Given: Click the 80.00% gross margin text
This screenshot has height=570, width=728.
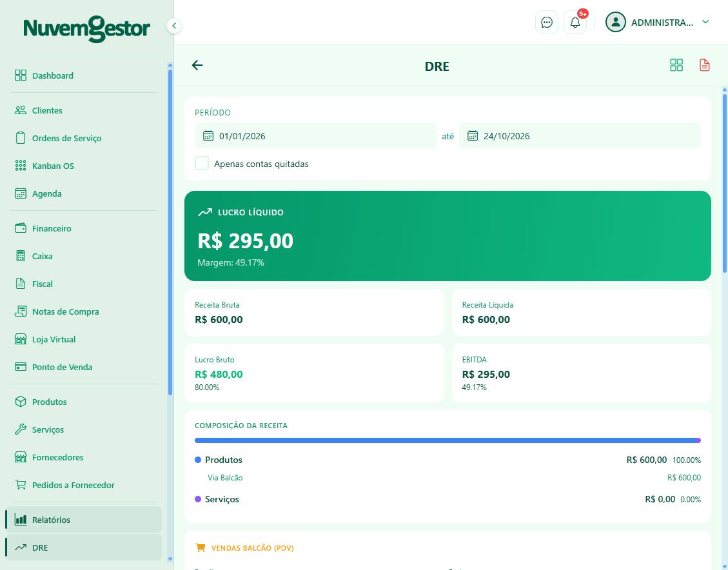Looking at the screenshot, I should (x=207, y=387).
